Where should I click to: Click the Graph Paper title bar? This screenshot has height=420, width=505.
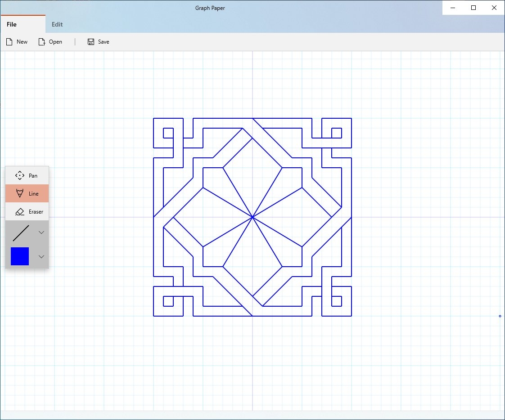coord(210,8)
